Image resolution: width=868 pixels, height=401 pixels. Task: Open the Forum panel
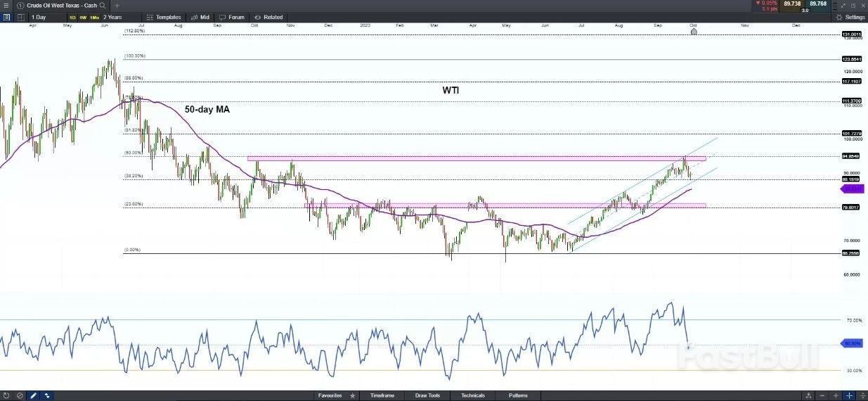coord(232,17)
